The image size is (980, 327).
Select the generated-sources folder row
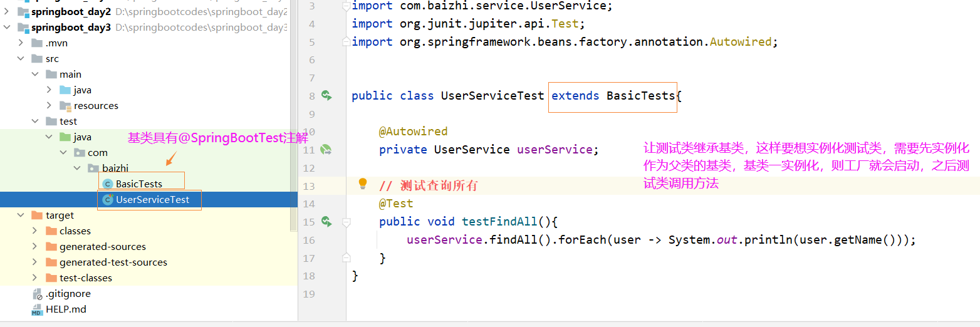pyautogui.click(x=149, y=246)
